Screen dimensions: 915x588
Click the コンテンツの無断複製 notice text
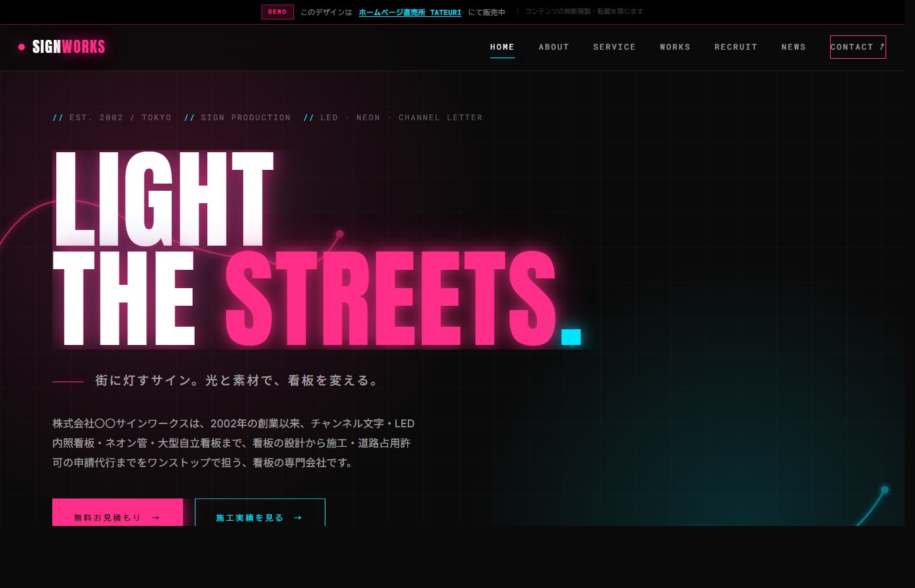click(584, 12)
